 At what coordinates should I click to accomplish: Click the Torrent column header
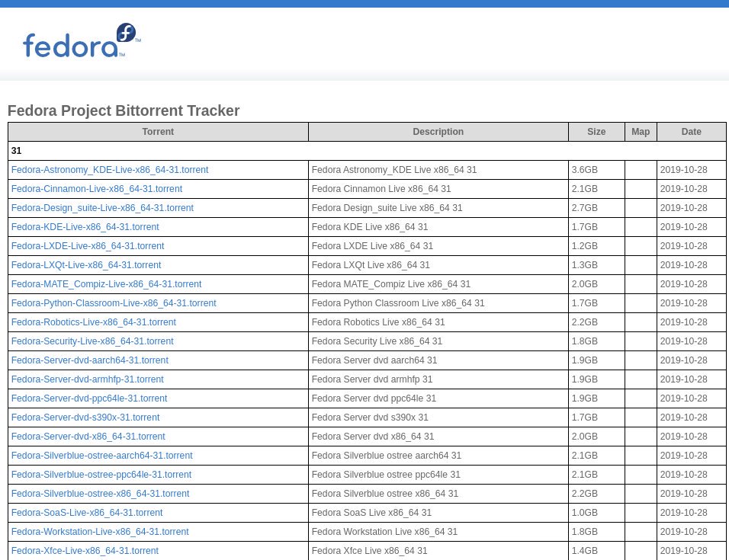(158, 132)
